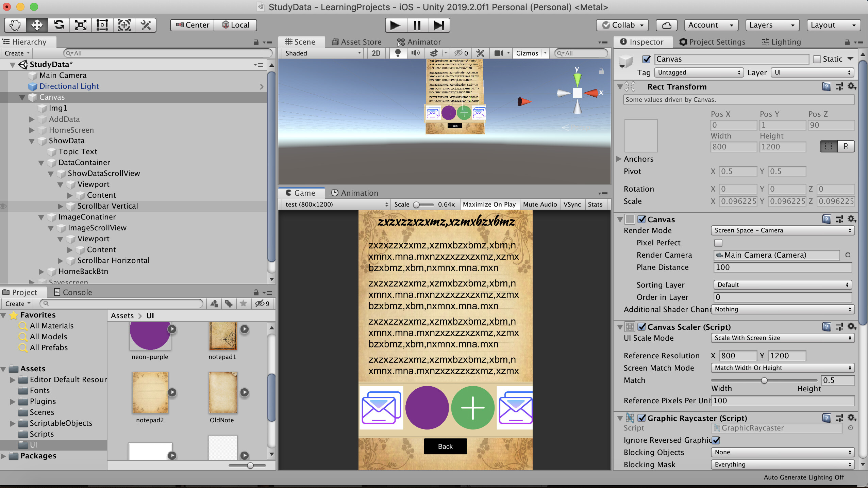
Task: Expand the HomeBackBtn tree item
Action: coord(41,272)
